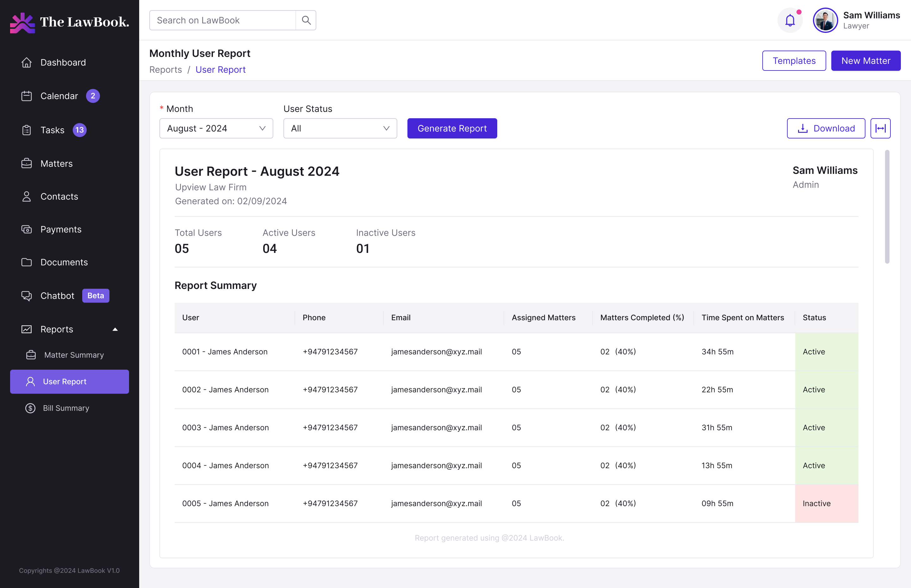Click User Report breadcrumb
The image size is (911, 588).
pyautogui.click(x=220, y=70)
